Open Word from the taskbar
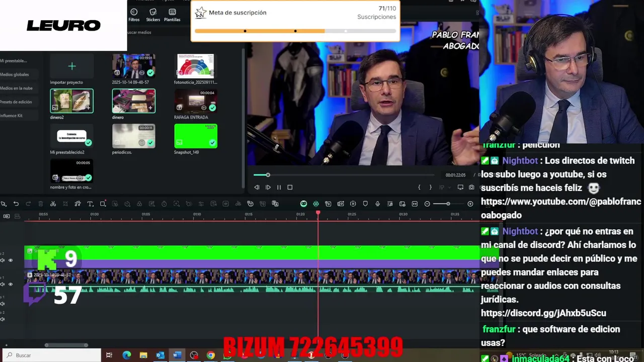This screenshot has width=644, height=362. (177, 355)
